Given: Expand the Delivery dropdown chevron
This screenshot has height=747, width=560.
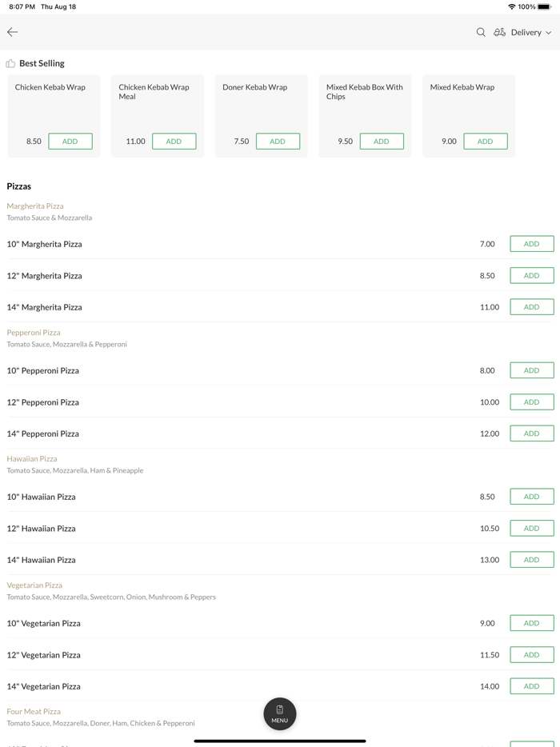Looking at the screenshot, I should click(x=549, y=33).
